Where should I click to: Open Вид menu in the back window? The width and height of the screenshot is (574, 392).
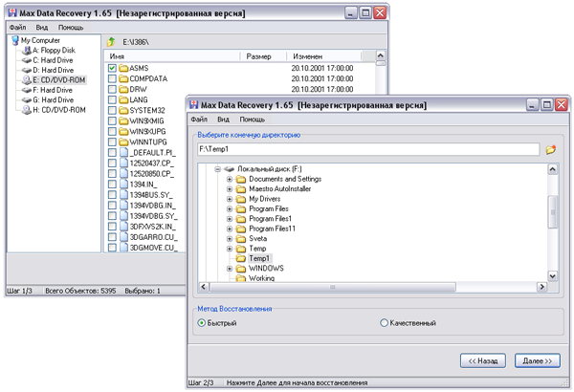tap(42, 28)
